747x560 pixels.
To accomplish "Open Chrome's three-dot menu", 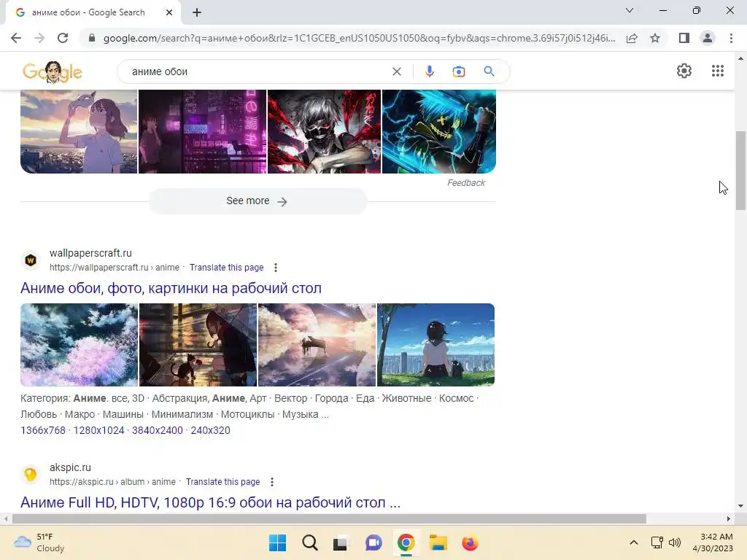I will tap(731, 38).
